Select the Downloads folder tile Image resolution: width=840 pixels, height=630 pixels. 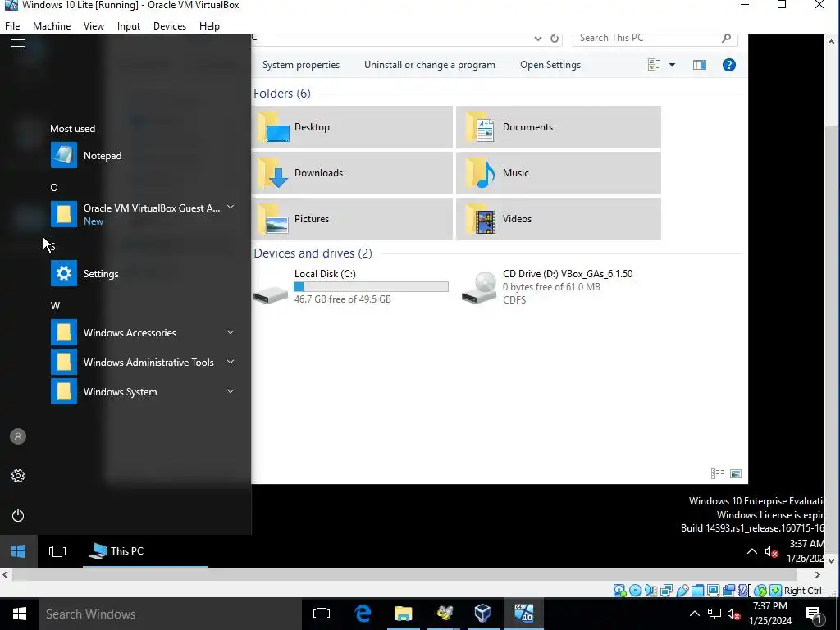tap(353, 173)
